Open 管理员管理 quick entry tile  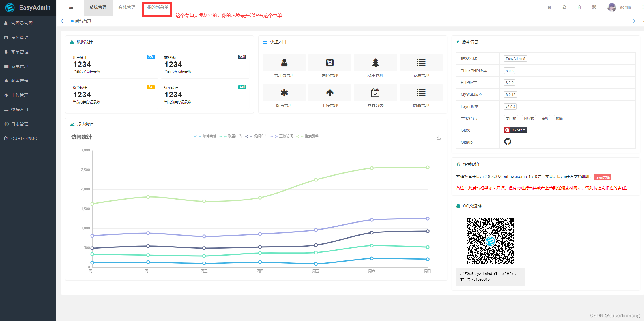(x=284, y=63)
